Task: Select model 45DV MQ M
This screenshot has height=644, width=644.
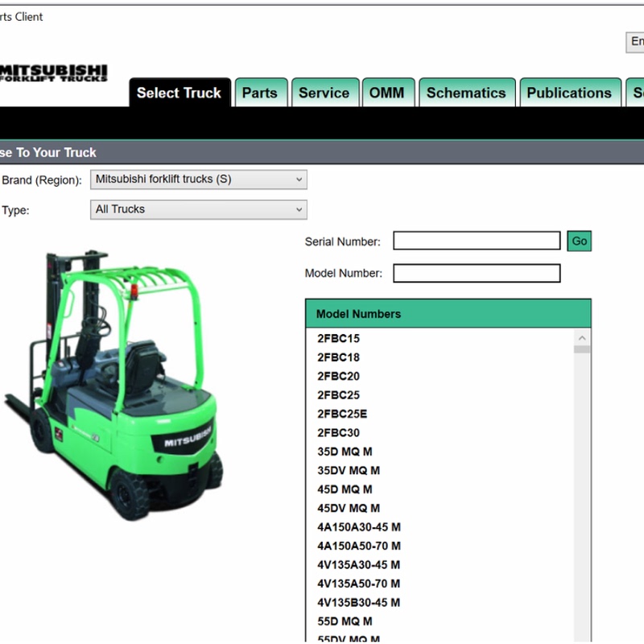Action: 349,509
